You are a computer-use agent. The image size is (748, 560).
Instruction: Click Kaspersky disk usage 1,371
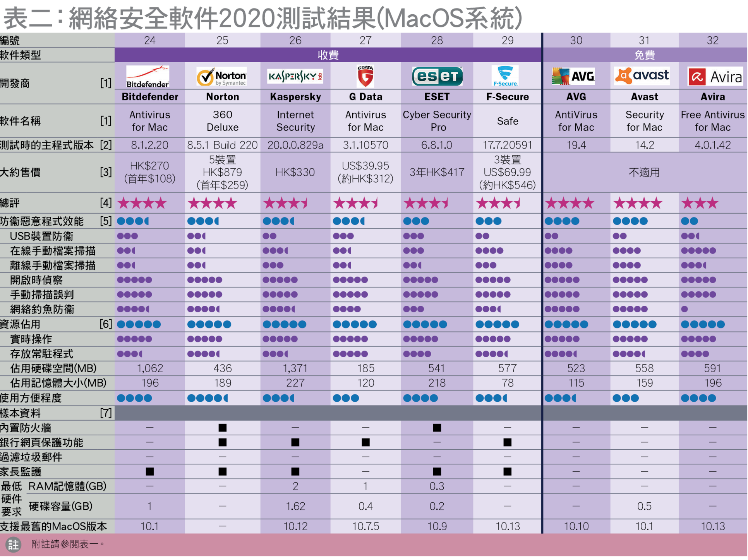295,368
